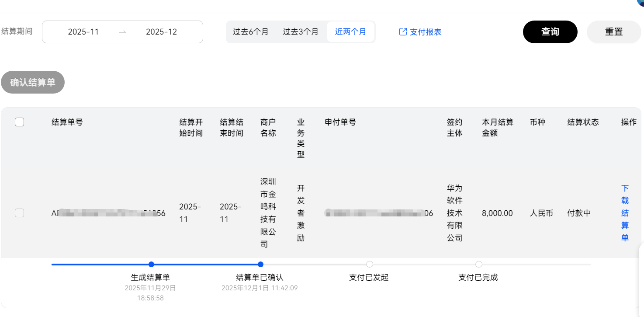The image size is (644, 317).
Task: Click the 确认结算单 button
Action: [33, 82]
